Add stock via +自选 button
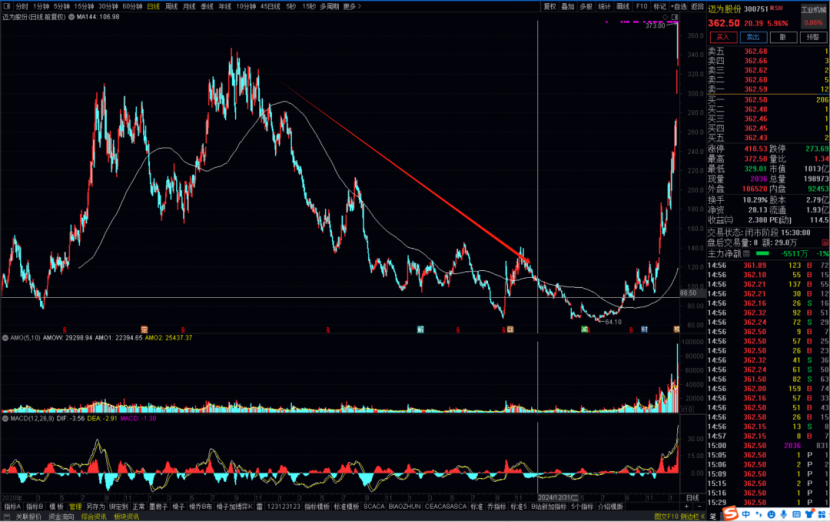830x522 pixels. [679, 5]
